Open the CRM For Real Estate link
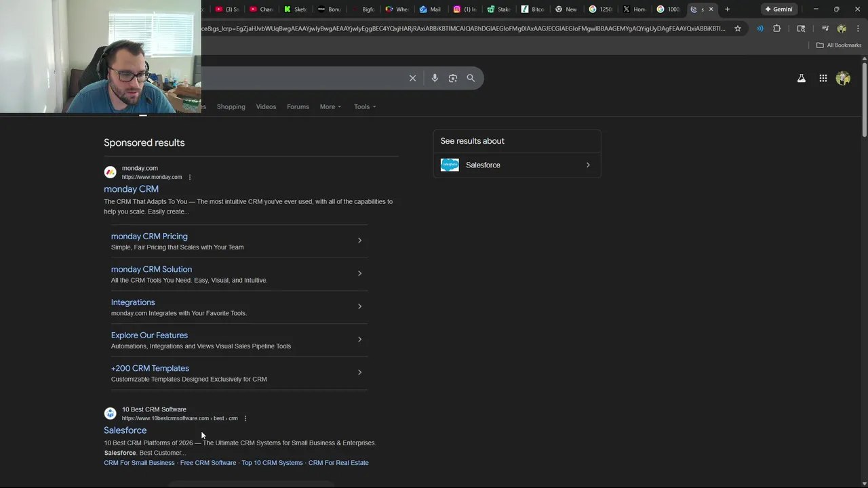Image resolution: width=868 pixels, height=488 pixels. click(338, 463)
